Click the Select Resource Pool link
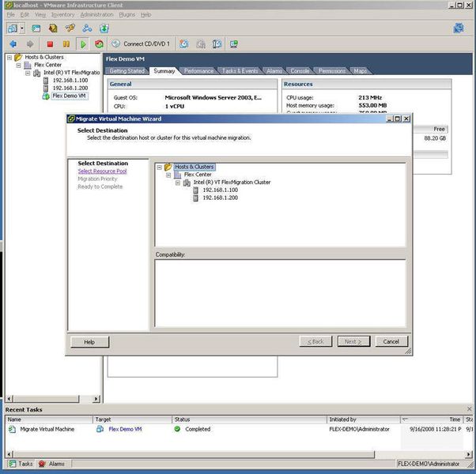The width and height of the screenshot is (476, 474). [x=102, y=171]
